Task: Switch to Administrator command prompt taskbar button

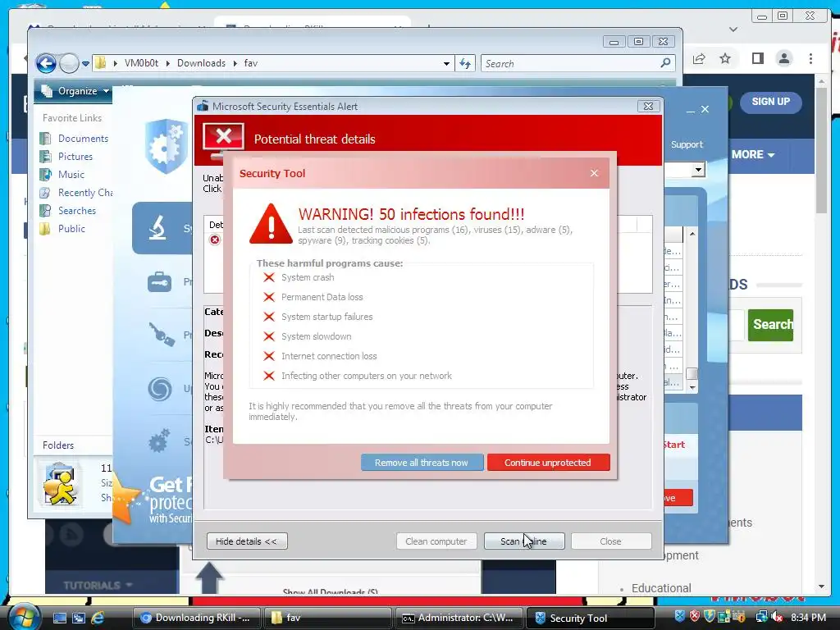Action: point(459,618)
